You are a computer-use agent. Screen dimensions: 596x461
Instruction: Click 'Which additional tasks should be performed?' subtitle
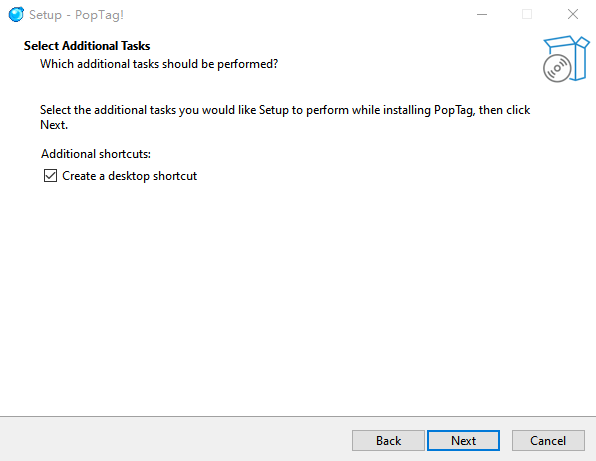[159, 64]
